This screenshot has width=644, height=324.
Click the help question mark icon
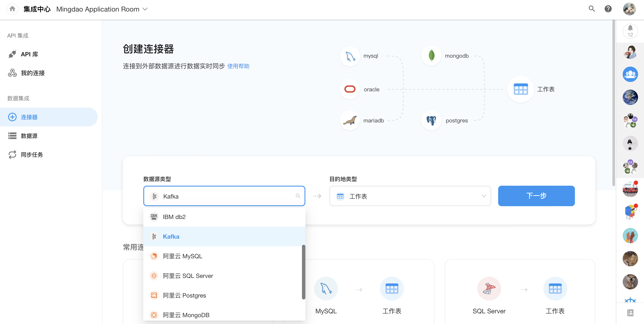tap(608, 9)
